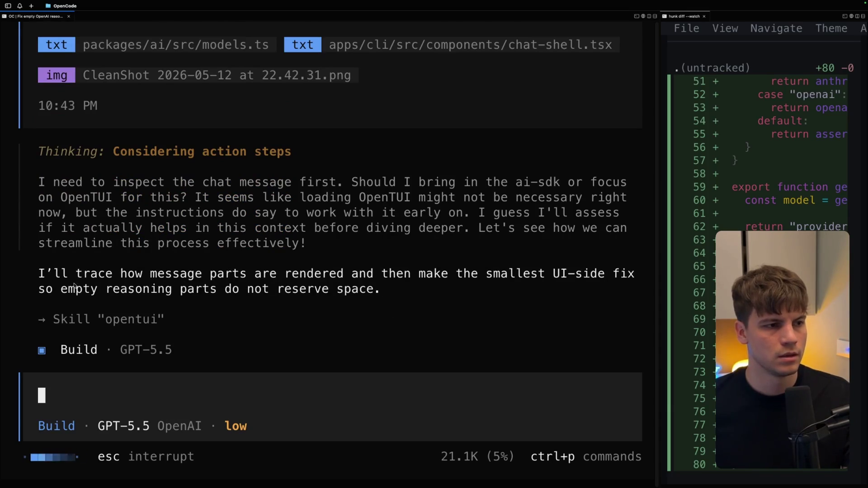868x488 pixels.
Task: Click the webcam video overlay
Action: (x=782, y=350)
